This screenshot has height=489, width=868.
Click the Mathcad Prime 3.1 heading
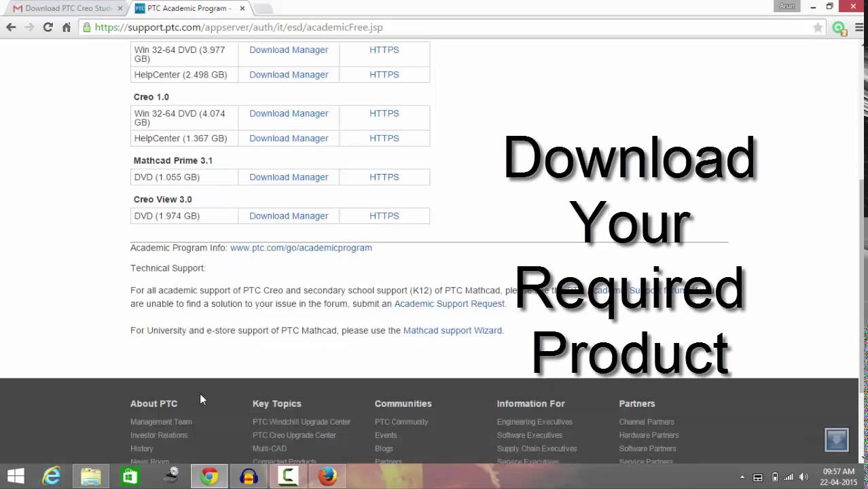173,160
